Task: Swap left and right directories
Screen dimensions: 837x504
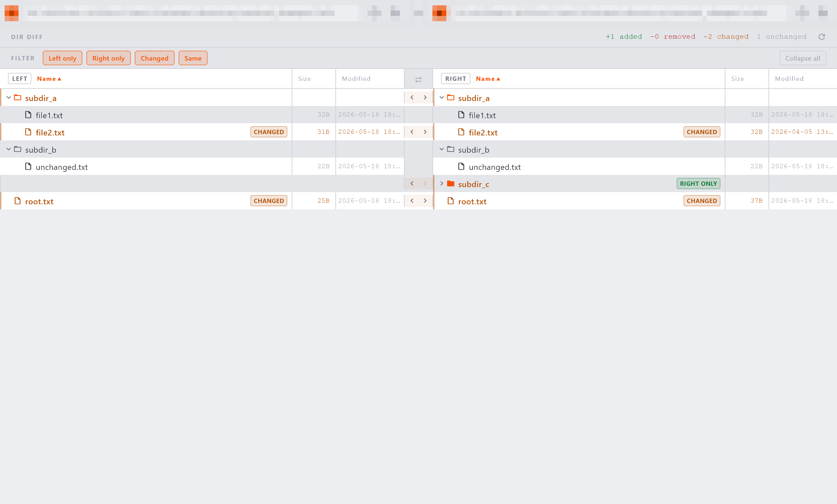Action: coord(418,79)
